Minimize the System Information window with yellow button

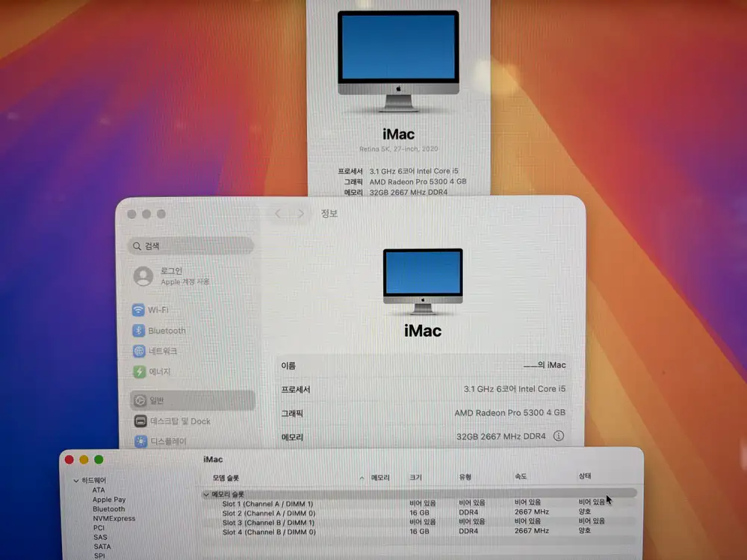(84, 459)
